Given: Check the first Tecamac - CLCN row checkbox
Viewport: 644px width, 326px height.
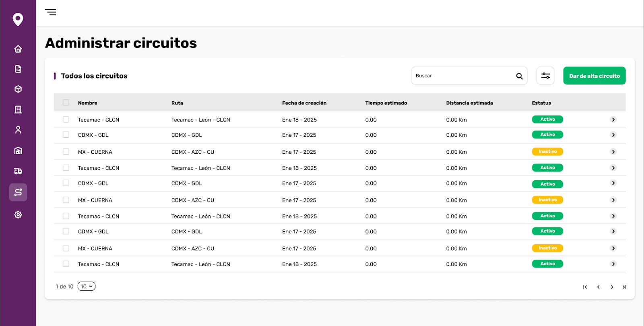Looking at the screenshot, I should 66,120.
